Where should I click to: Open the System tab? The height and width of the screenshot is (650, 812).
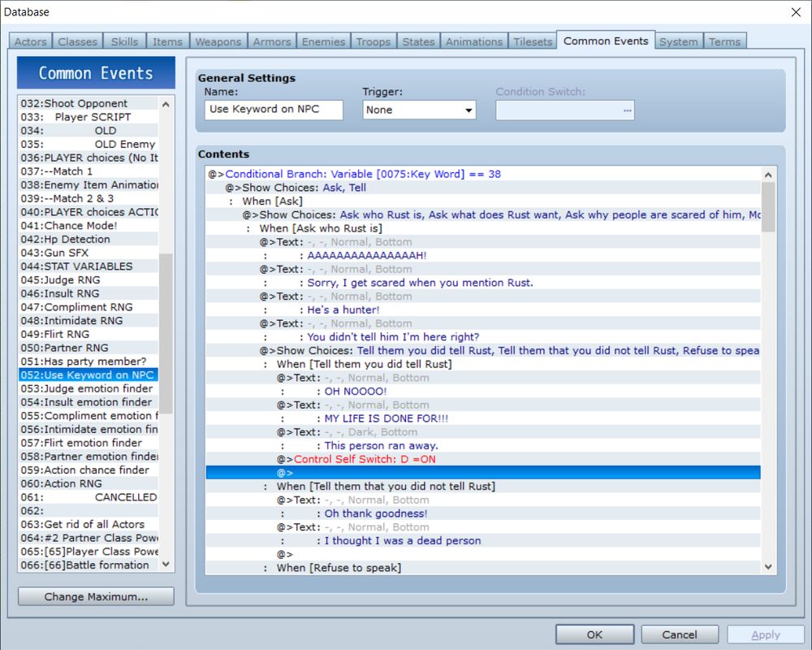point(678,41)
